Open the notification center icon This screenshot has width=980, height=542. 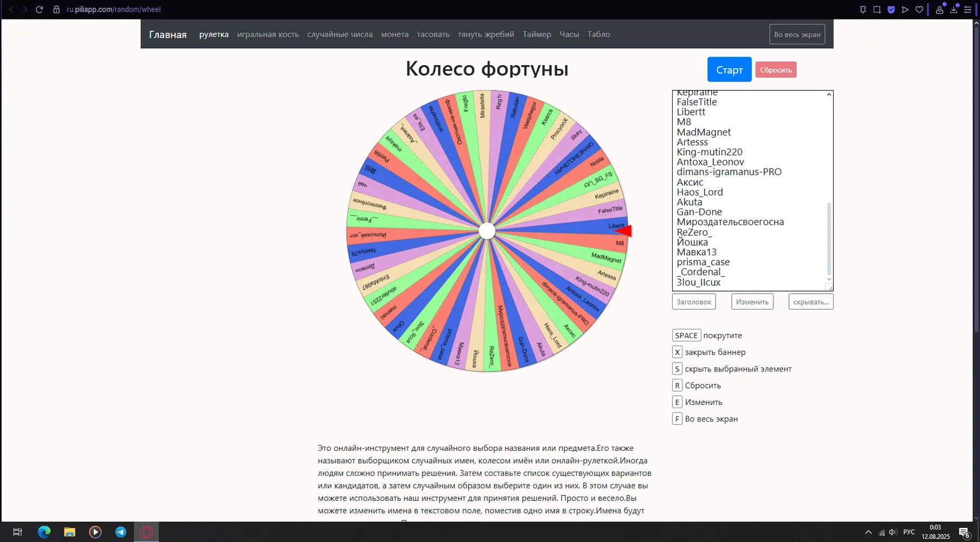coord(964,532)
